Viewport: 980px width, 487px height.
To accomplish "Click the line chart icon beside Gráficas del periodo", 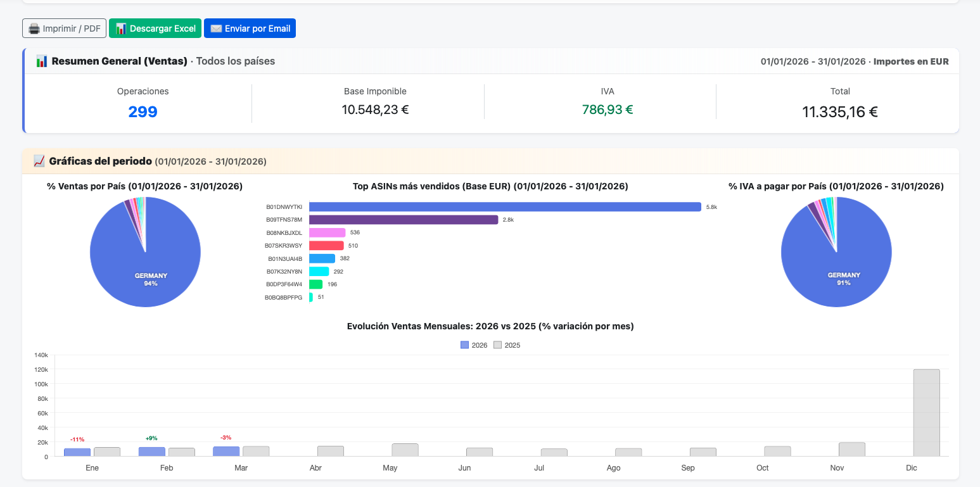I will 39,161.
